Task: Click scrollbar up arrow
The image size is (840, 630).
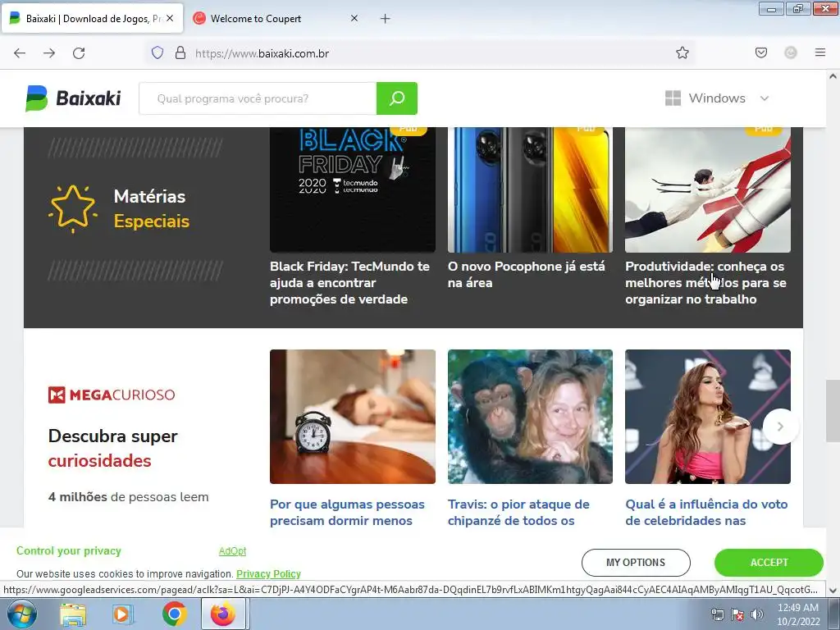Action: point(833,76)
